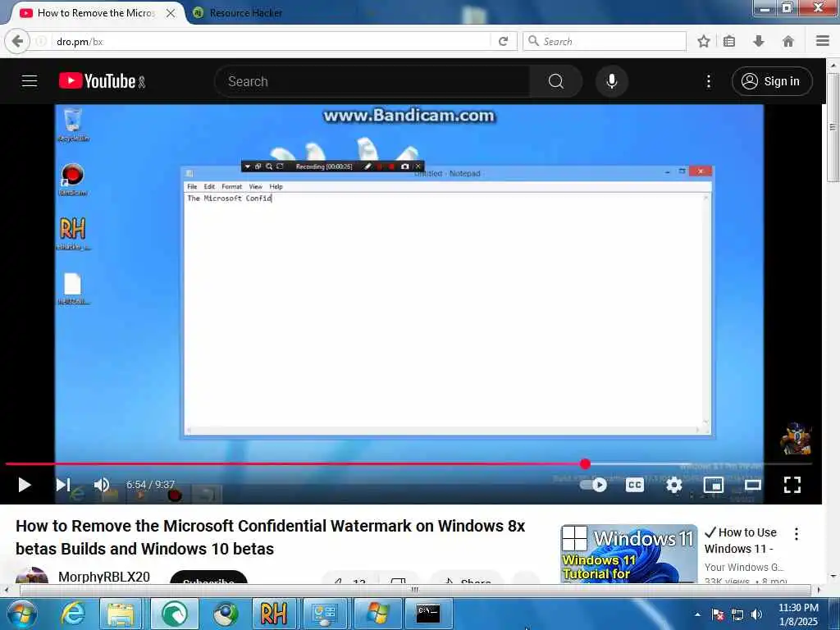This screenshot has width=840, height=630.
Task: Enable the miniplayer mode
Action: tap(714, 485)
